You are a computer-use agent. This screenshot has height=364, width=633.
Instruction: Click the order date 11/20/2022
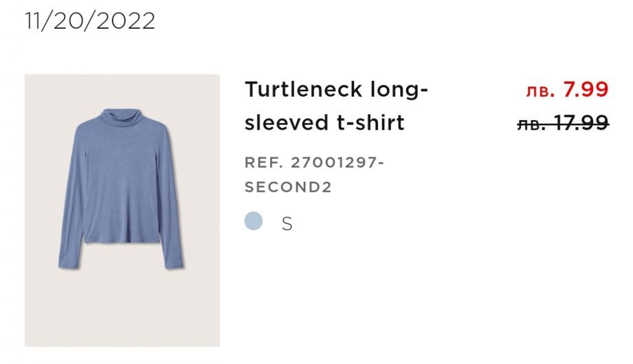coord(90,21)
